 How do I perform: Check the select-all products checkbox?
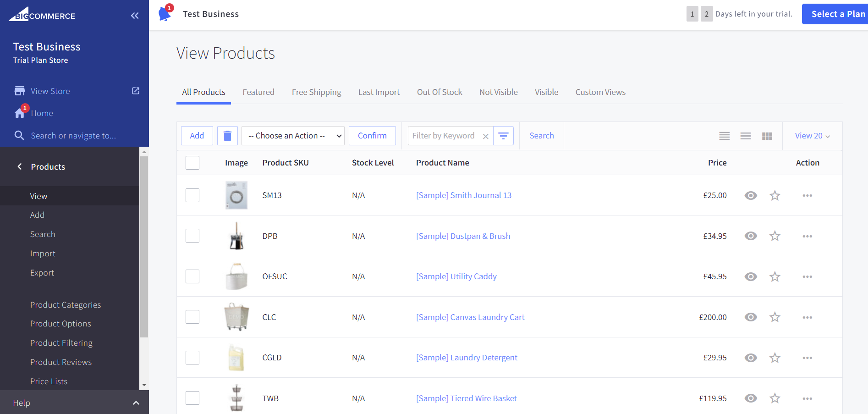(x=192, y=162)
